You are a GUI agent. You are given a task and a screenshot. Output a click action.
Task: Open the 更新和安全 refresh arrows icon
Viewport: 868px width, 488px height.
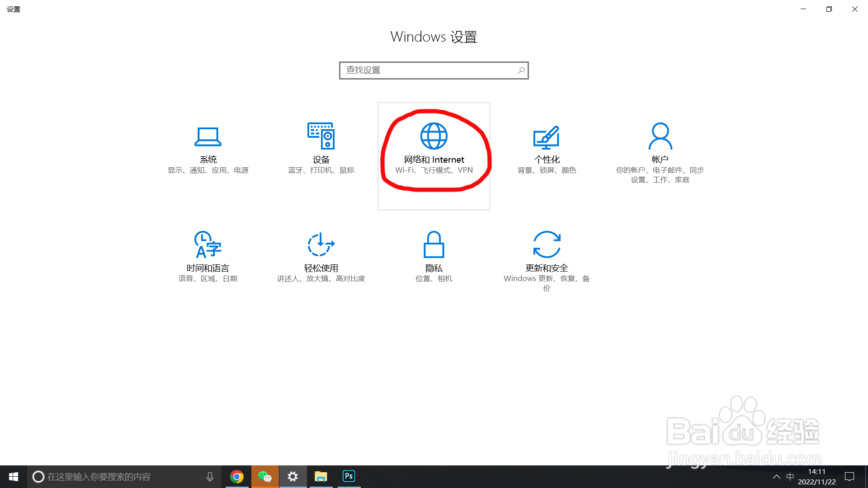coord(547,244)
